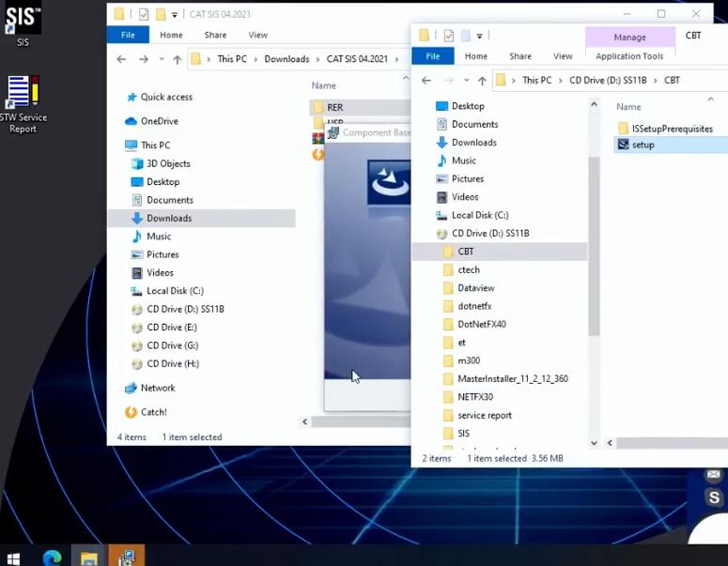
Task: Select Catch! in the navigation pane
Action: tap(153, 412)
